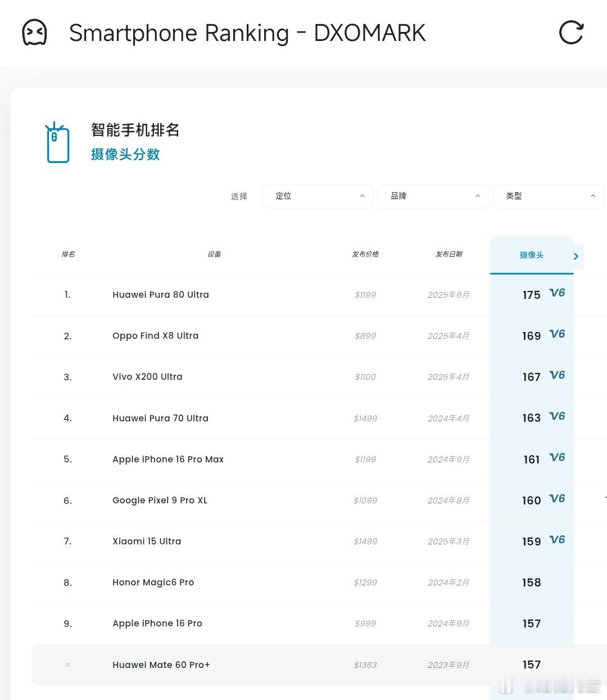607x700 pixels.
Task: Open Apple iPhone 16 Pro Max page
Action: tap(168, 459)
